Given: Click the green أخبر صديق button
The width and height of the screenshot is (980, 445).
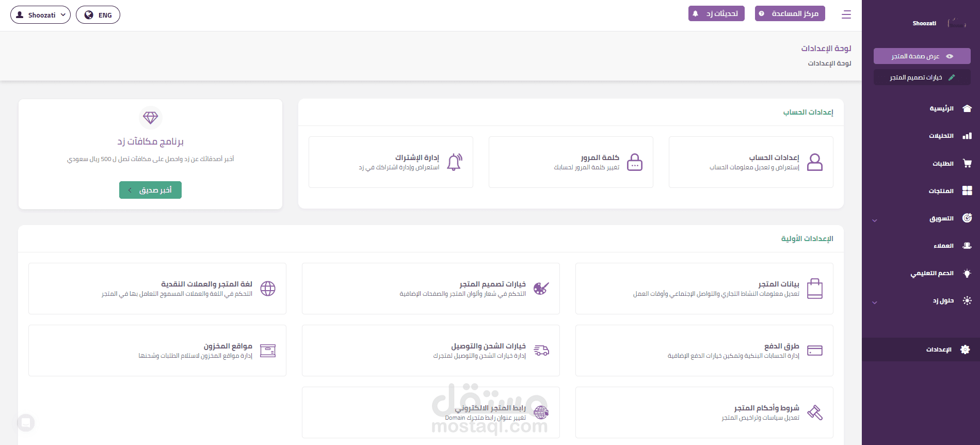Looking at the screenshot, I should [150, 190].
